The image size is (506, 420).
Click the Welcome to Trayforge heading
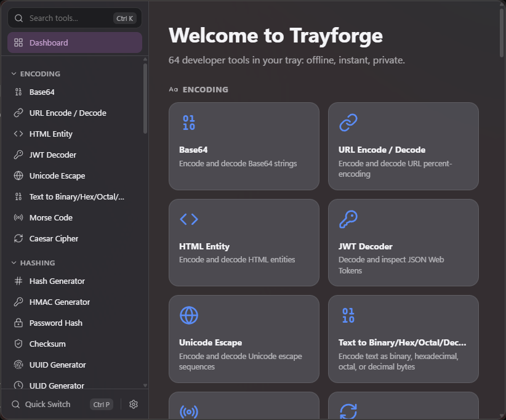click(276, 36)
